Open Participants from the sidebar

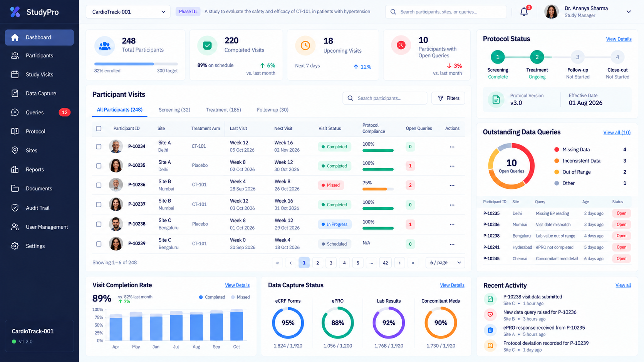click(39, 55)
